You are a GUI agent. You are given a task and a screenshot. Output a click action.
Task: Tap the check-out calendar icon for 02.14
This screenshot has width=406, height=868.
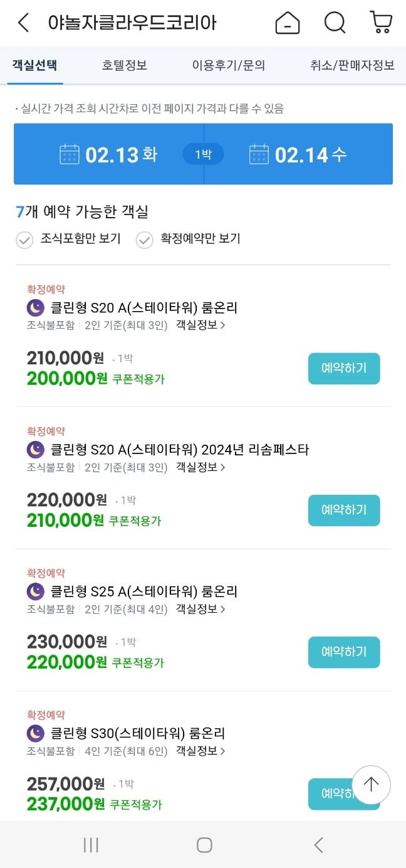point(259,154)
